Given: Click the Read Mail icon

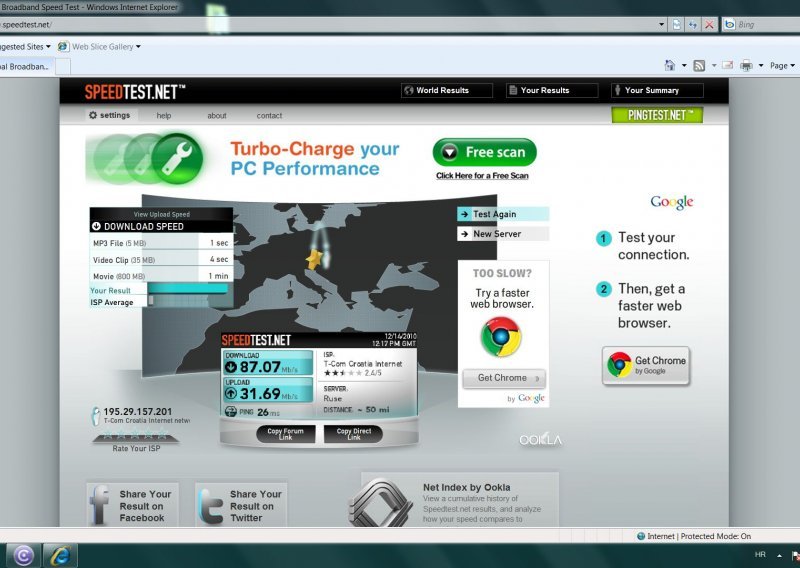Looking at the screenshot, I should point(728,65).
